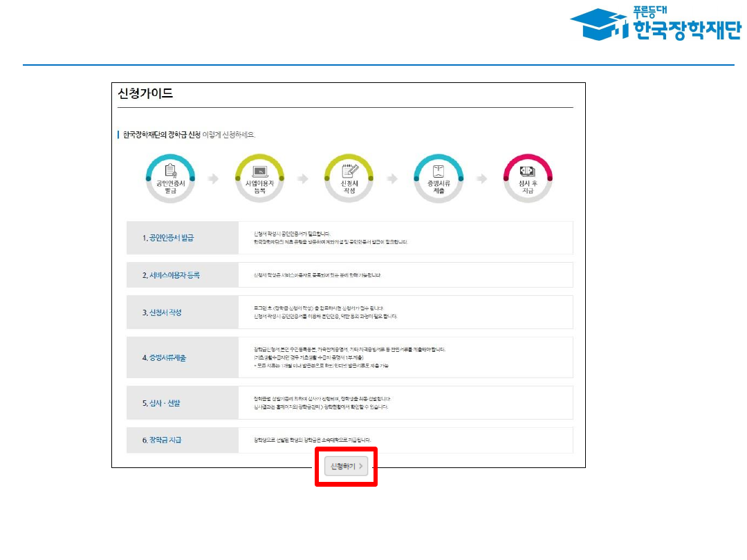
Task: Click the 한국장학재단 logo
Action: click(x=654, y=25)
